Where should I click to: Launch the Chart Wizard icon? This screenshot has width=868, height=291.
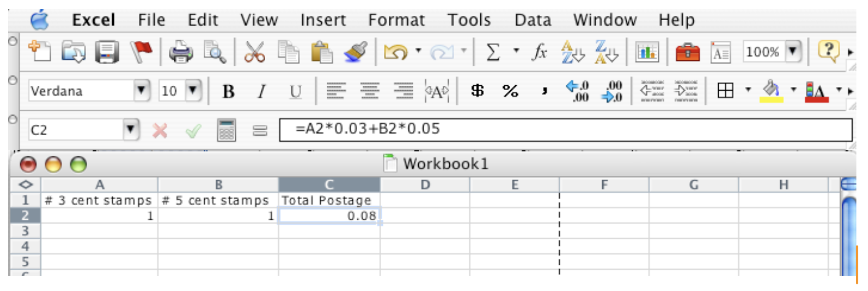pos(646,53)
